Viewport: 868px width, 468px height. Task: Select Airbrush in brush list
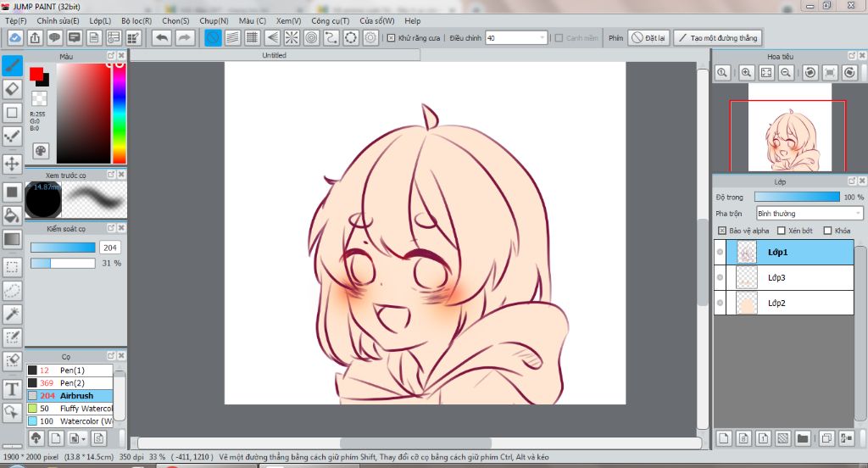pyautogui.click(x=70, y=395)
